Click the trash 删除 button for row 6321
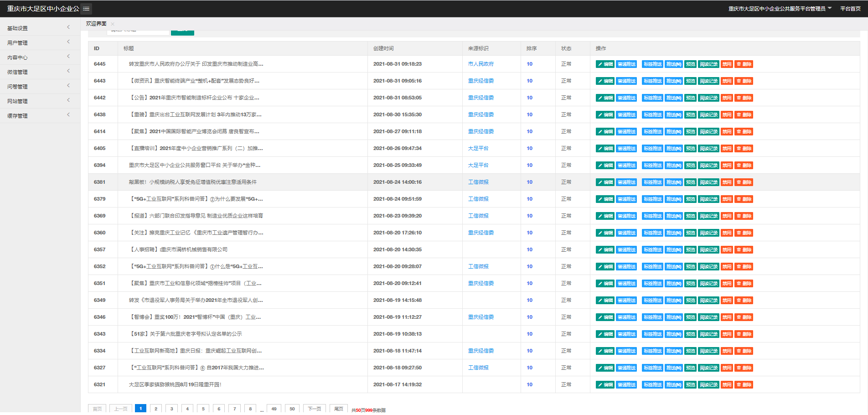868x415 pixels. [744, 385]
